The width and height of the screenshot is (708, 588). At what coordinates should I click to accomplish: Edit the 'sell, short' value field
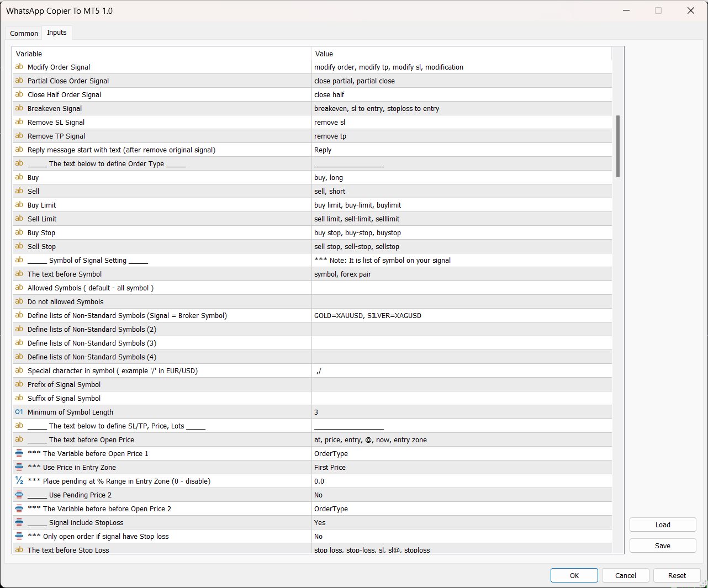[462, 191]
